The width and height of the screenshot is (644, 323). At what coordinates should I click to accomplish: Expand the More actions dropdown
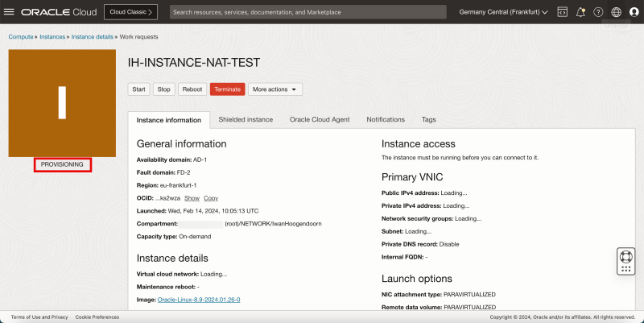point(275,89)
